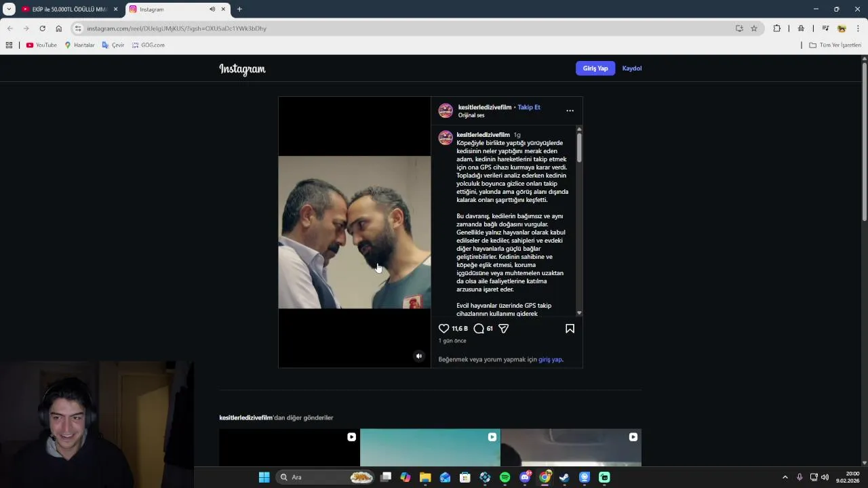Click Orijinal ses audio link

(471, 115)
